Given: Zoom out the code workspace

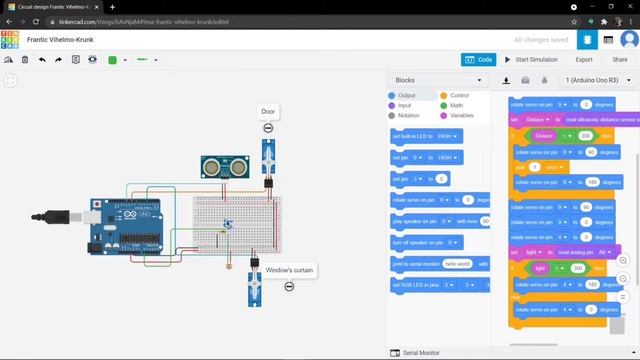Looking at the screenshot, I should click(x=623, y=279).
